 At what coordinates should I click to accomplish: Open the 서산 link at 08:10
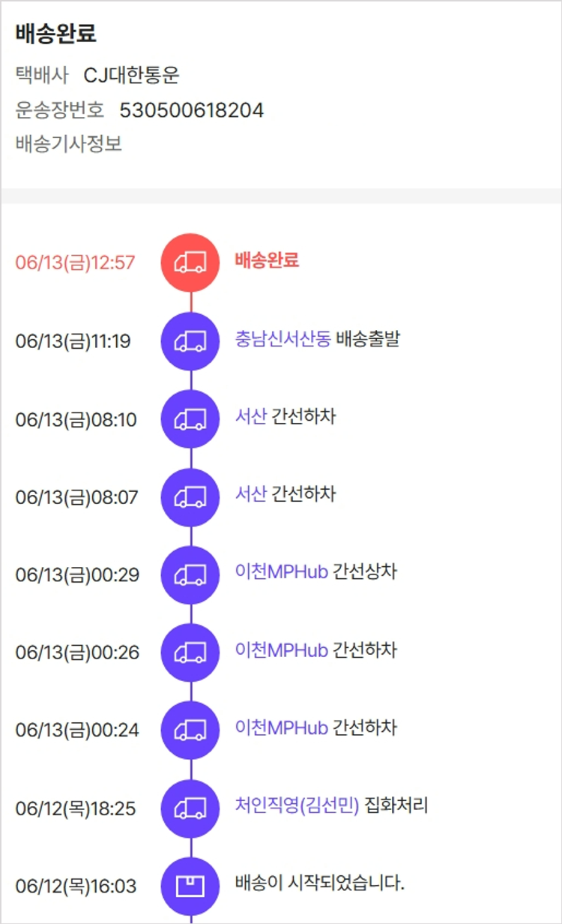tap(250, 416)
